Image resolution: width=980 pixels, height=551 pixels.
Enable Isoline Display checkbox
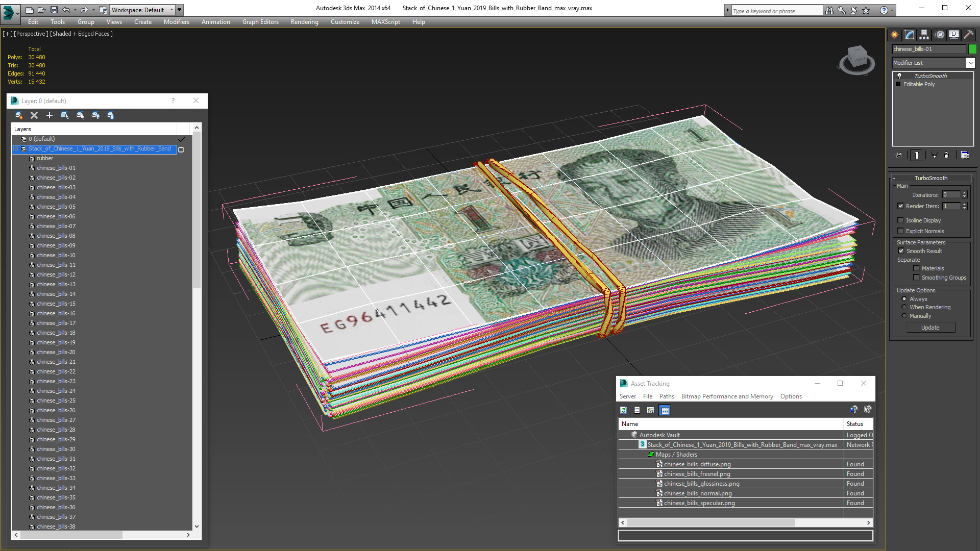pos(900,220)
